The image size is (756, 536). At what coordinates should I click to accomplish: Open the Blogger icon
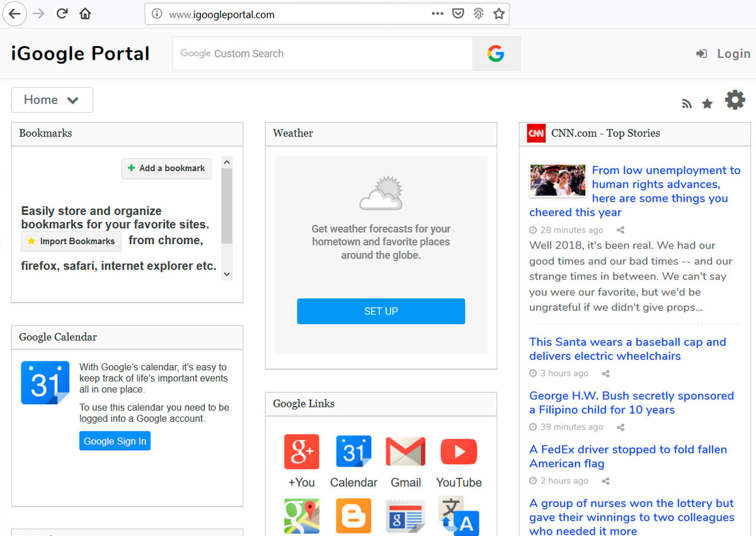(353, 516)
